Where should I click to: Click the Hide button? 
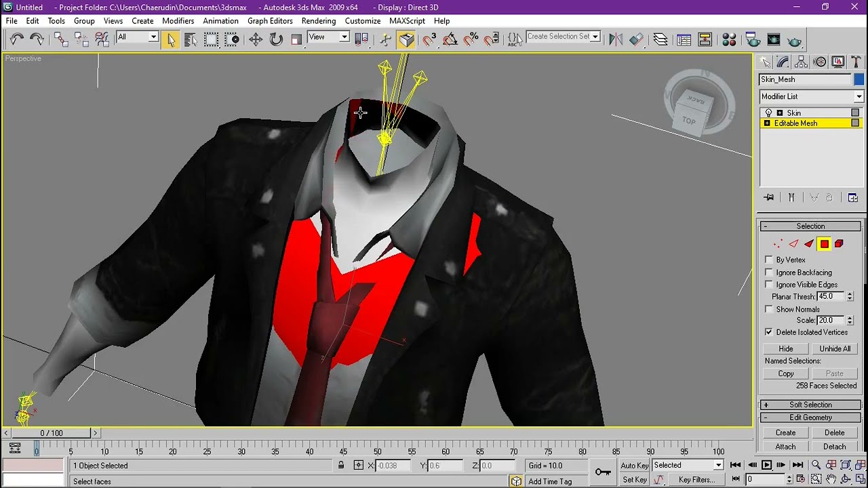tap(786, 349)
